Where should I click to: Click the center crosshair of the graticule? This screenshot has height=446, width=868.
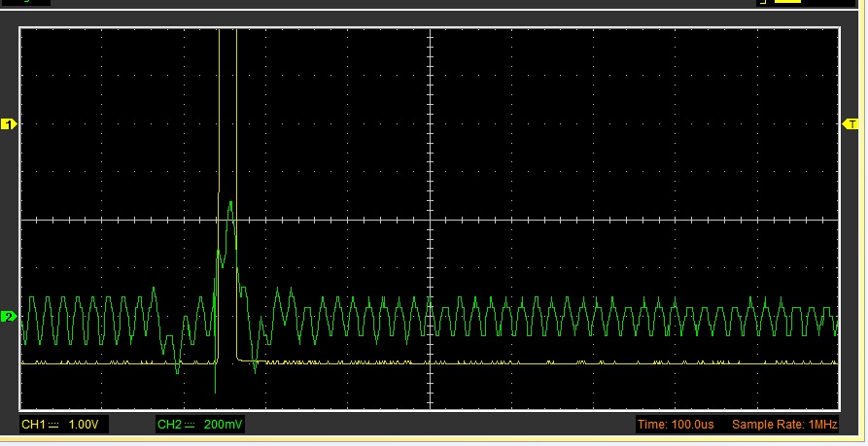click(x=429, y=221)
